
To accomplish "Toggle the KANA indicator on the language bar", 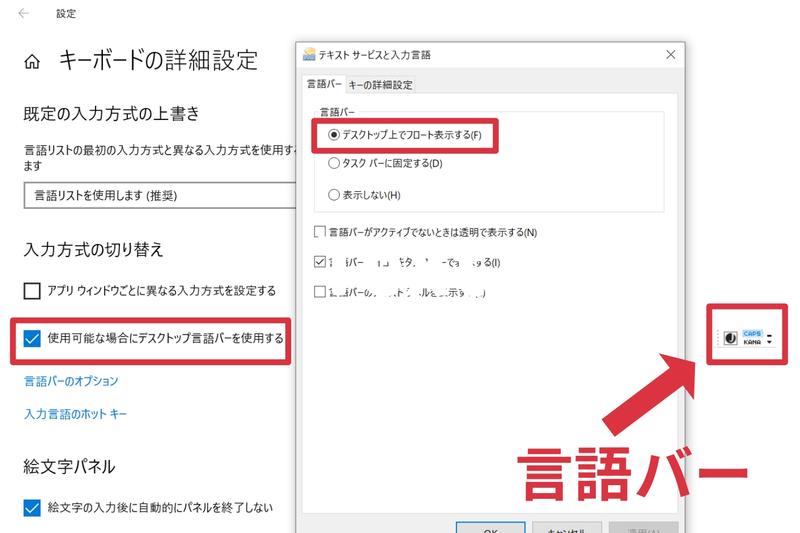I will point(752,342).
